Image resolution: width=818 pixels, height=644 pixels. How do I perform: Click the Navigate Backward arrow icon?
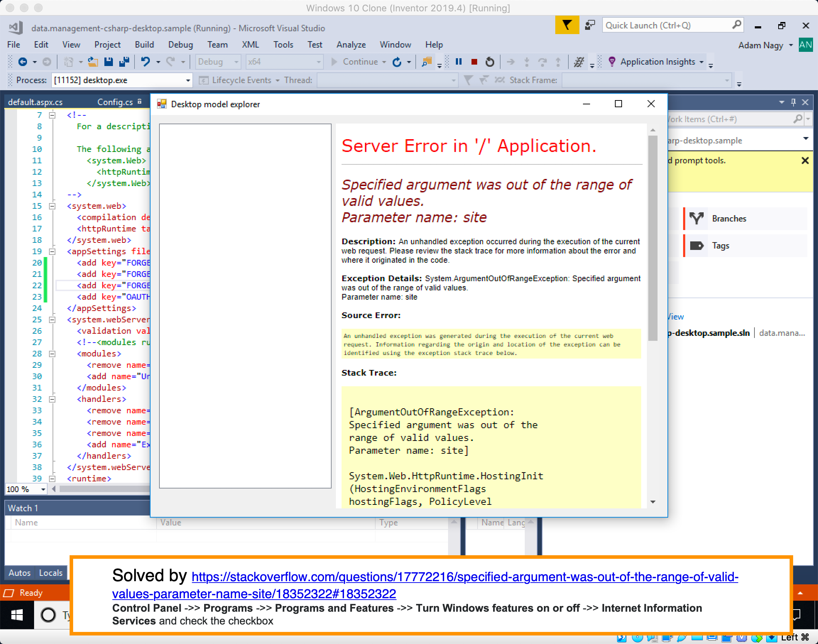[23, 61]
